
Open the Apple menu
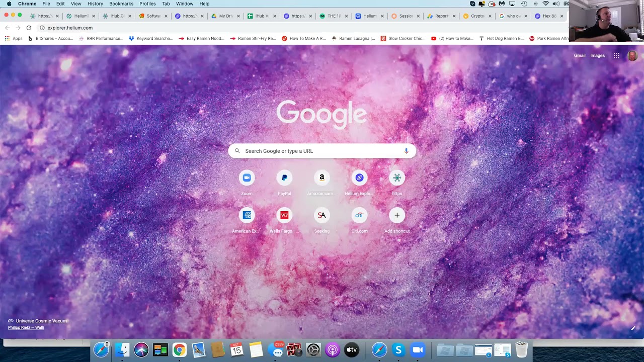tap(9, 4)
